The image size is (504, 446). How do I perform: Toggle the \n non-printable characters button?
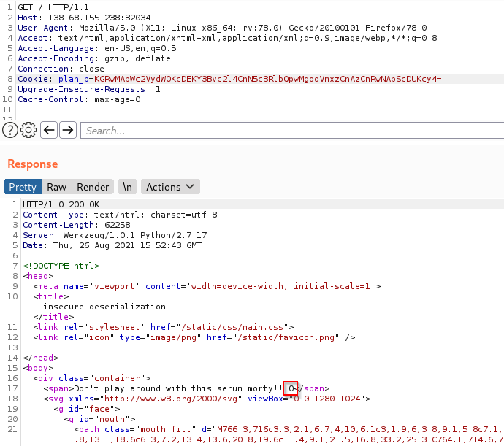[x=127, y=187]
